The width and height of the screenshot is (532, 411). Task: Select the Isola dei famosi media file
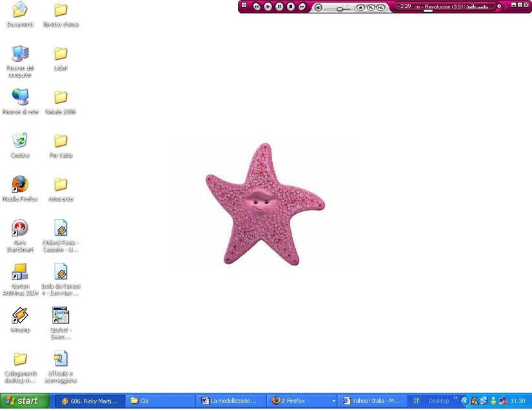coord(61,280)
